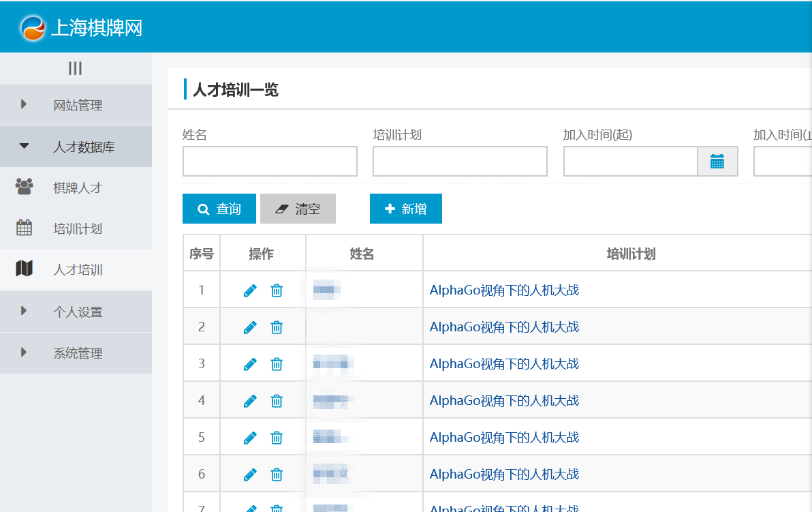This screenshot has height=512, width=812.
Task: Expand the 网站管理 menu section
Action: 76,105
